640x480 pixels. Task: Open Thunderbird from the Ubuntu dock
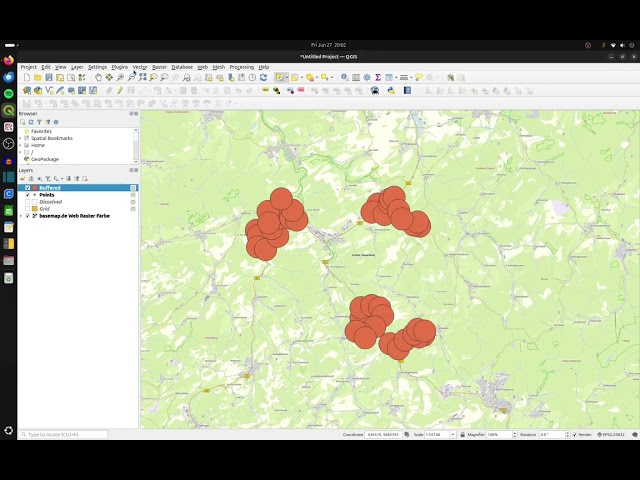9,77
